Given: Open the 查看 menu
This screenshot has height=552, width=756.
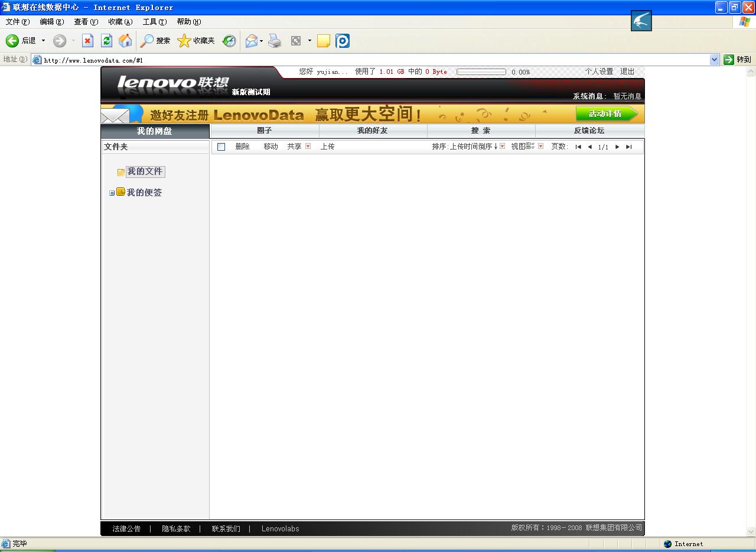Looking at the screenshot, I should click(x=86, y=22).
